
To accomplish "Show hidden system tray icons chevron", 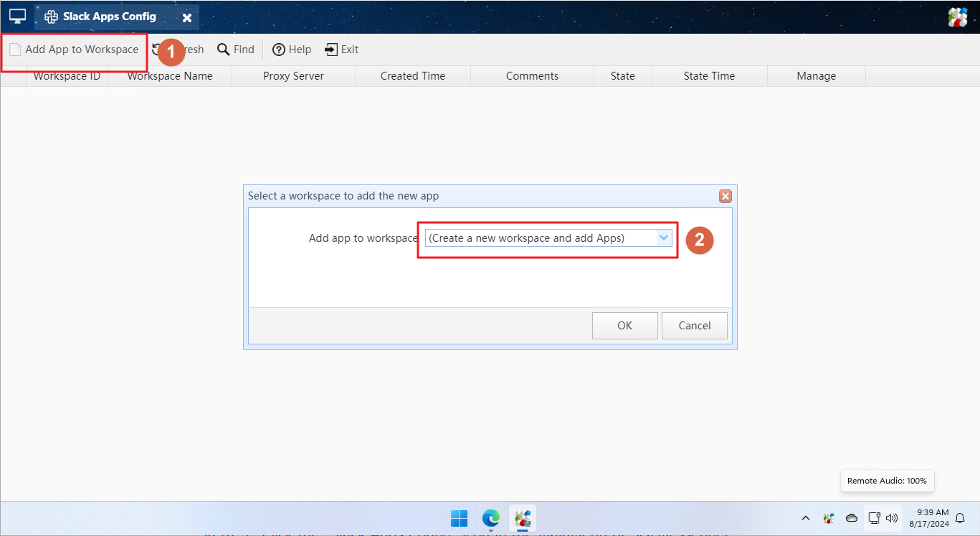I will tap(806, 518).
